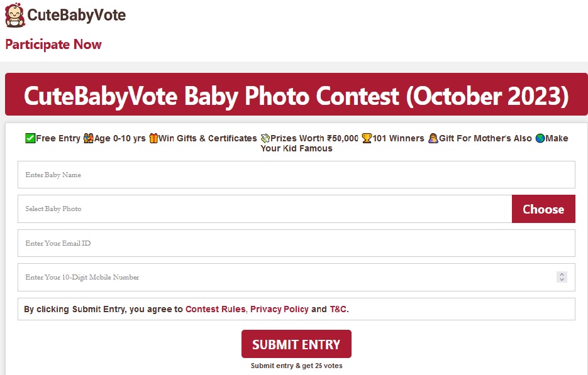Click the Select Baby Photo field
The width and height of the screenshot is (588, 375).
pyautogui.click(x=264, y=209)
